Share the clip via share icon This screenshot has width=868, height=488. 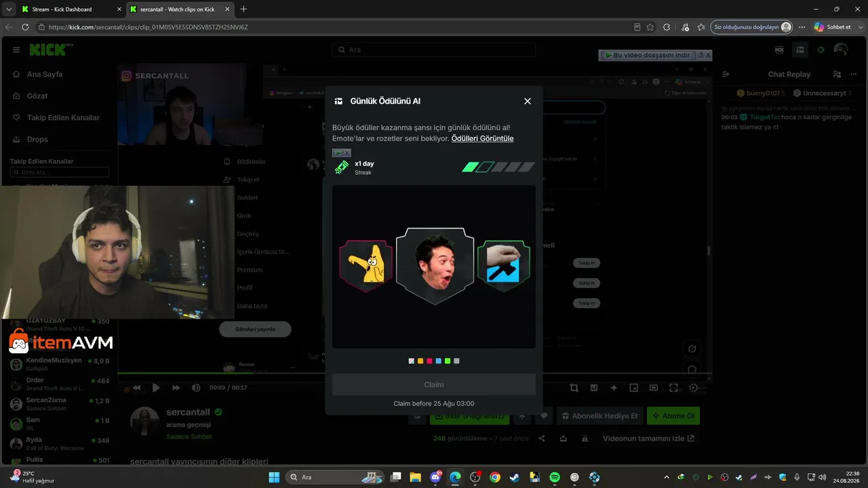pos(542,439)
